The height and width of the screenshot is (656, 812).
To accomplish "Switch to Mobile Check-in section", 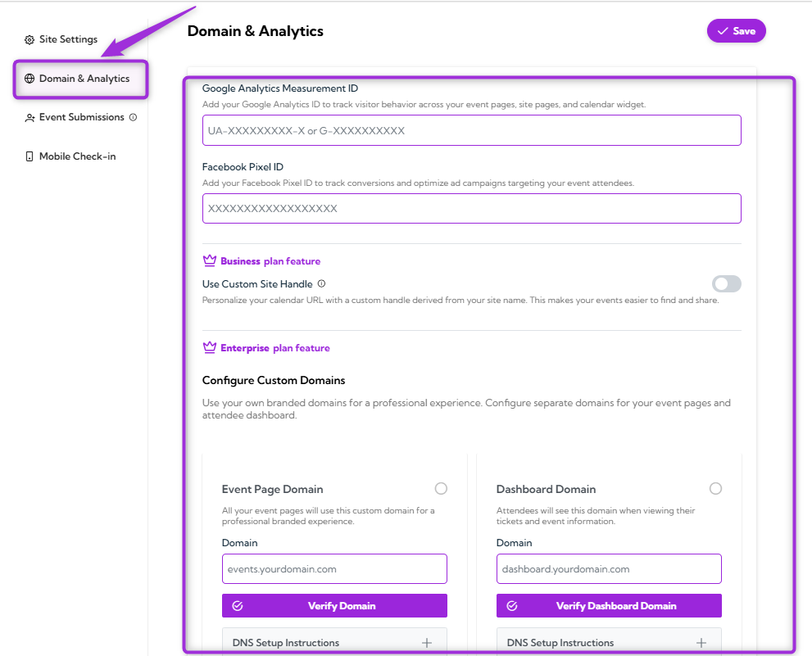I will point(75,156).
